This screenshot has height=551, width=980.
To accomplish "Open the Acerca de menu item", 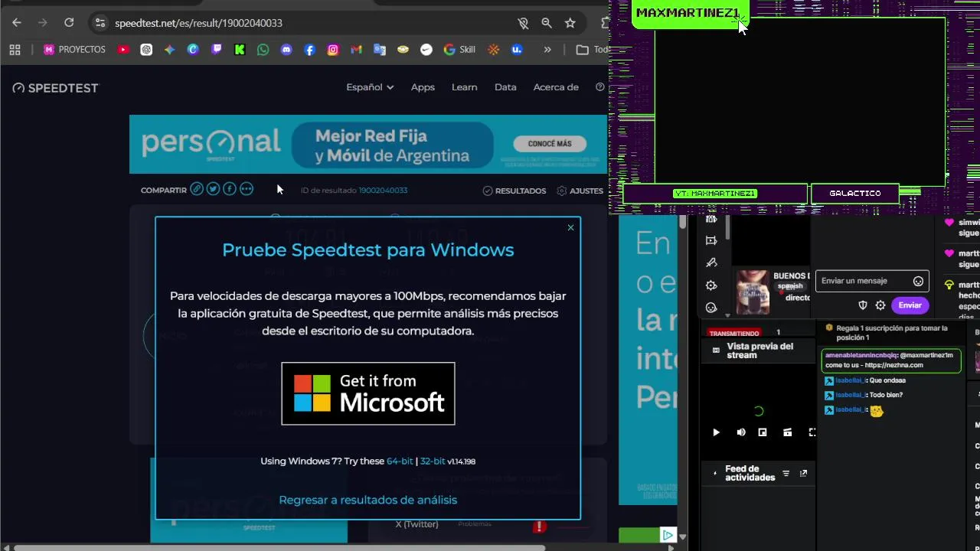I will point(556,87).
